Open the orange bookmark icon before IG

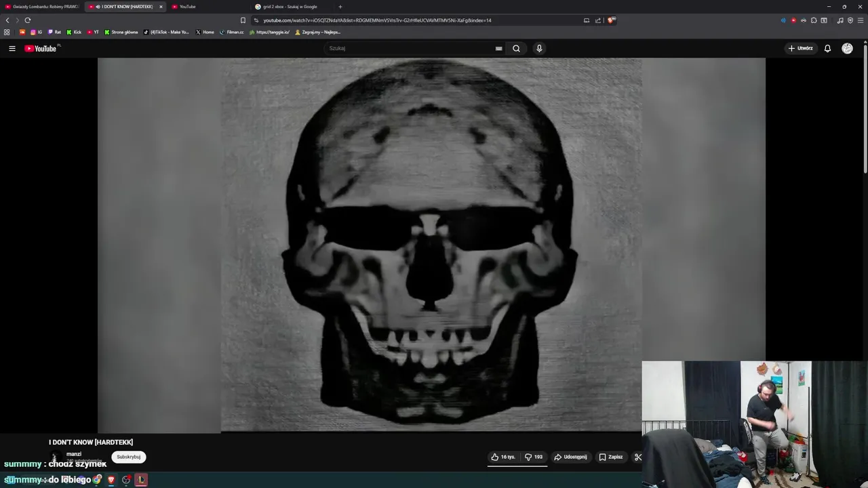coord(22,32)
